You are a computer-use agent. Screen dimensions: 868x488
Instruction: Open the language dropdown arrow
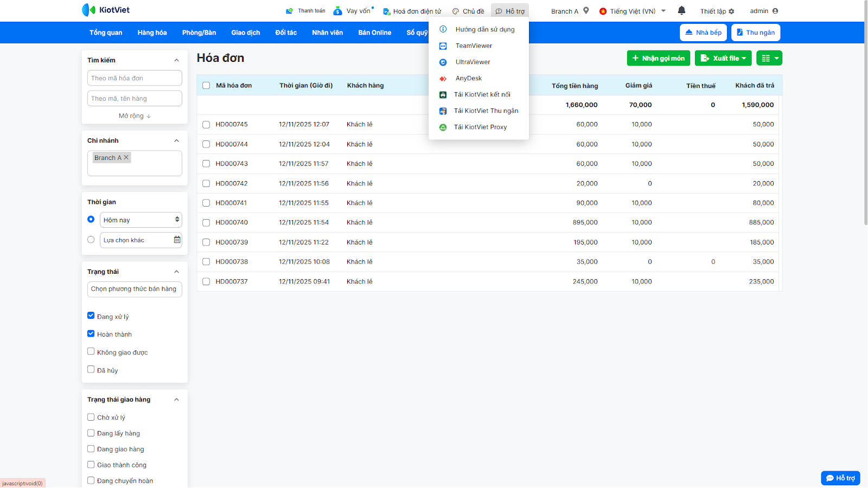point(663,11)
